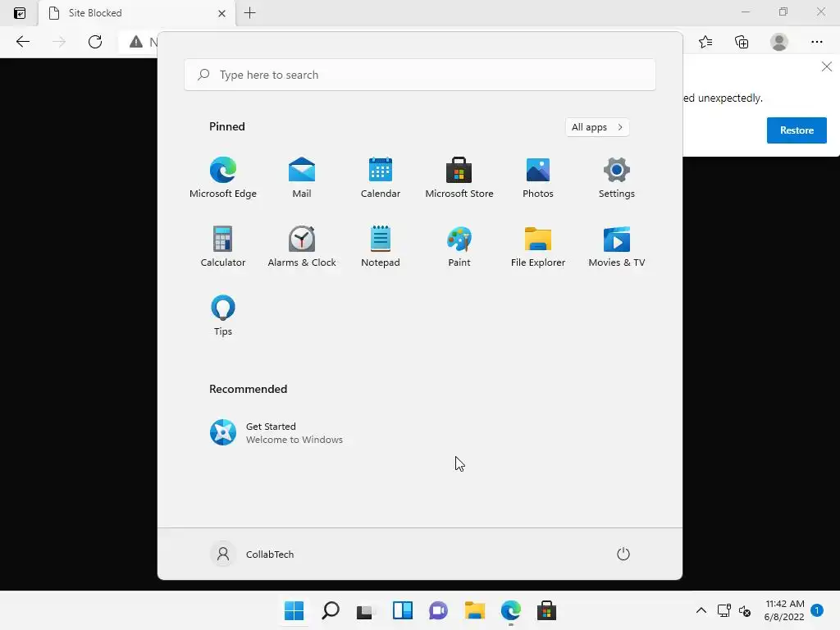Screen dimensions: 840x630
Task: Open Microsoft Edge from pinned apps
Action: [223, 178]
